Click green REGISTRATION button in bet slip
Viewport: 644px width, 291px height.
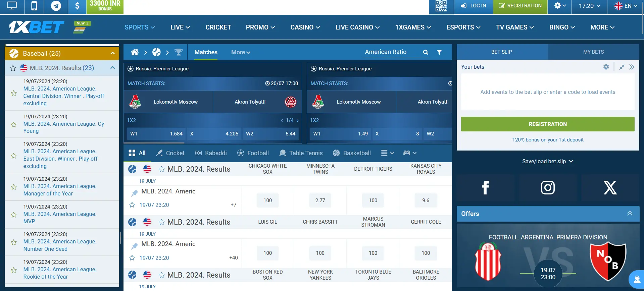(x=548, y=124)
